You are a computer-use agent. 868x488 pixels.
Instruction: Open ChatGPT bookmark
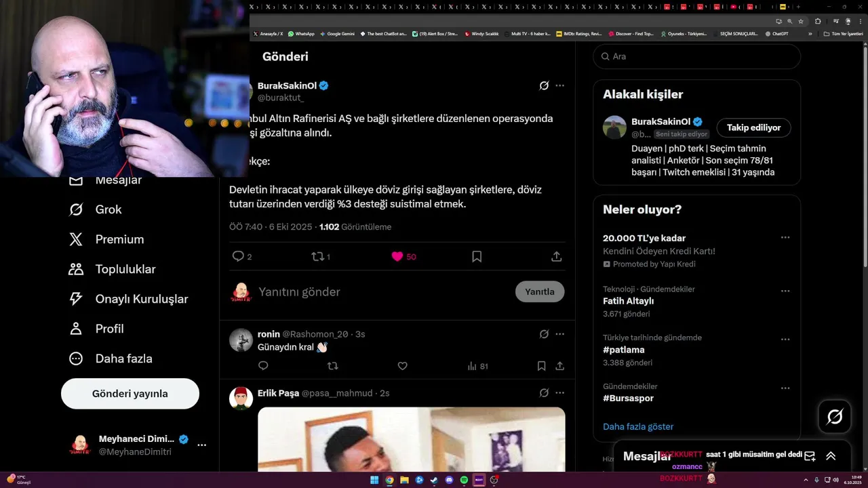coord(776,33)
